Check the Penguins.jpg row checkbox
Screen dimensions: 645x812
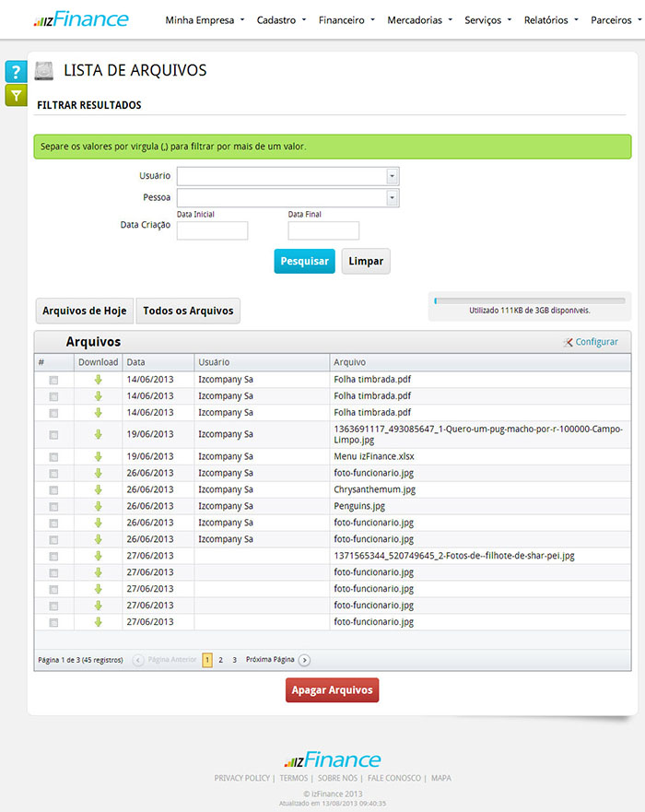click(53, 506)
